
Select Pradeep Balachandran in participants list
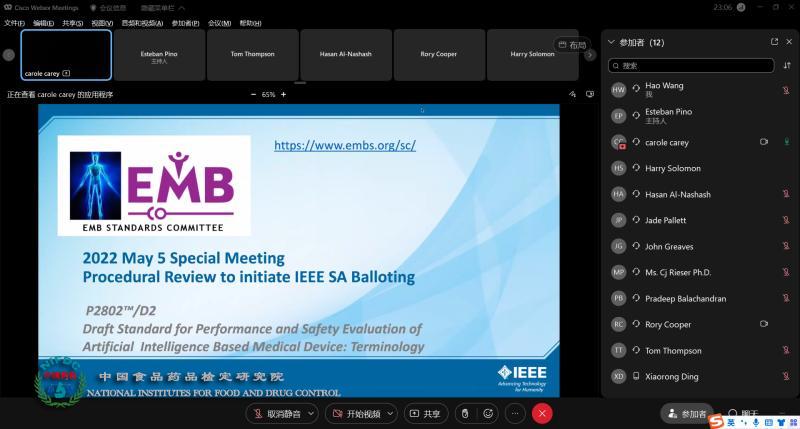pyautogui.click(x=700, y=298)
